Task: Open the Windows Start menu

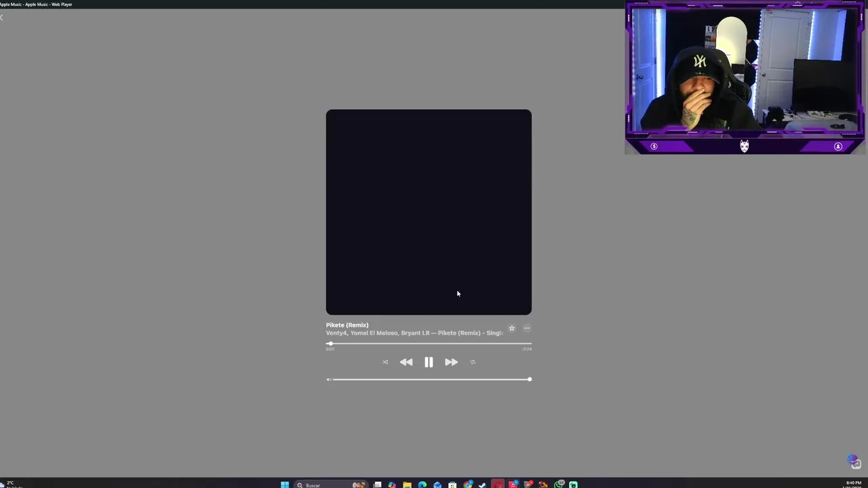Action: click(285, 485)
